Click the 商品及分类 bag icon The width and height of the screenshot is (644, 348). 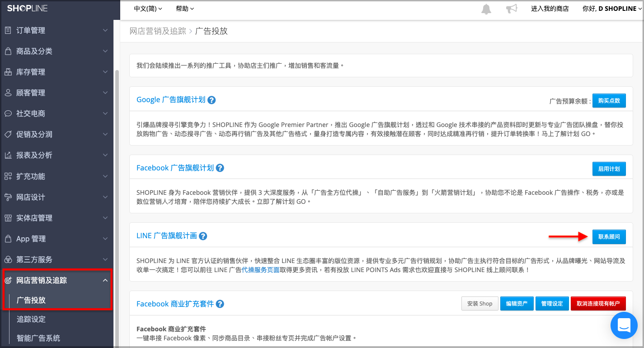[8, 51]
